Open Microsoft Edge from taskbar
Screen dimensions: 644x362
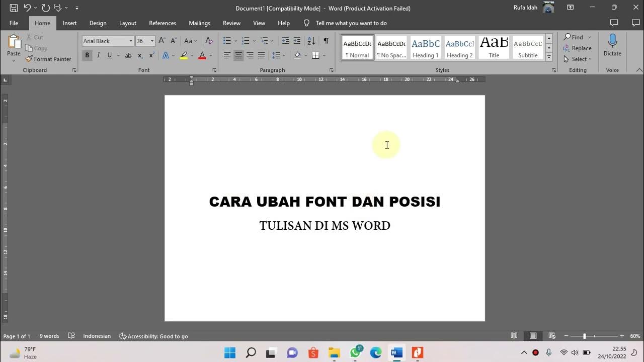pyautogui.click(x=376, y=352)
